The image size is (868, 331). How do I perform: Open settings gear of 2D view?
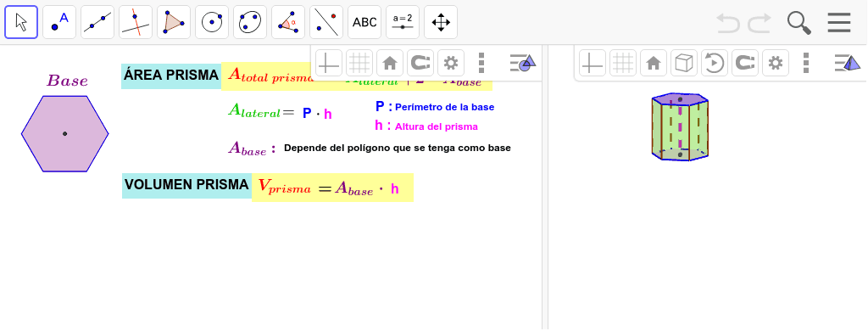coord(451,63)
